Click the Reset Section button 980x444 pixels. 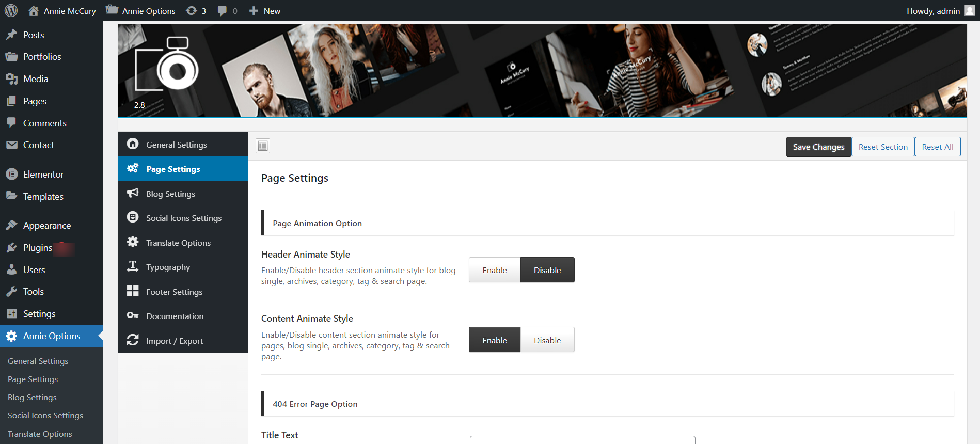pyautogui.click(x=883, y=147)
